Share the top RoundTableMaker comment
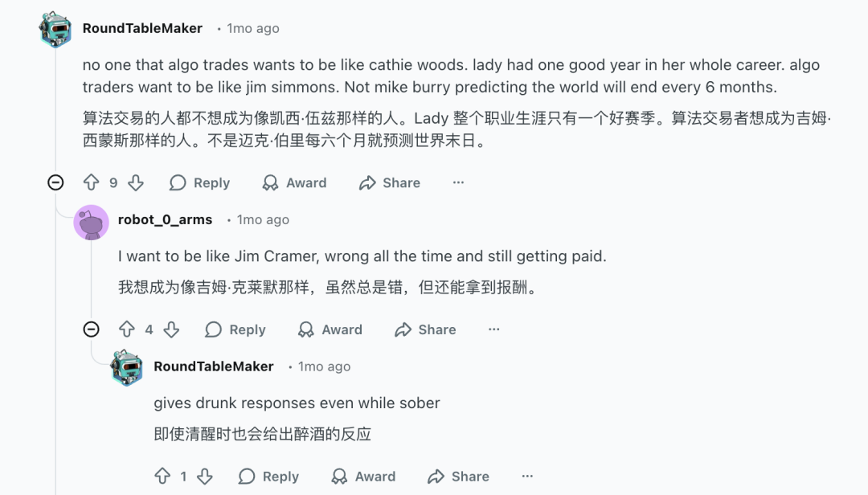 (390, 183)
